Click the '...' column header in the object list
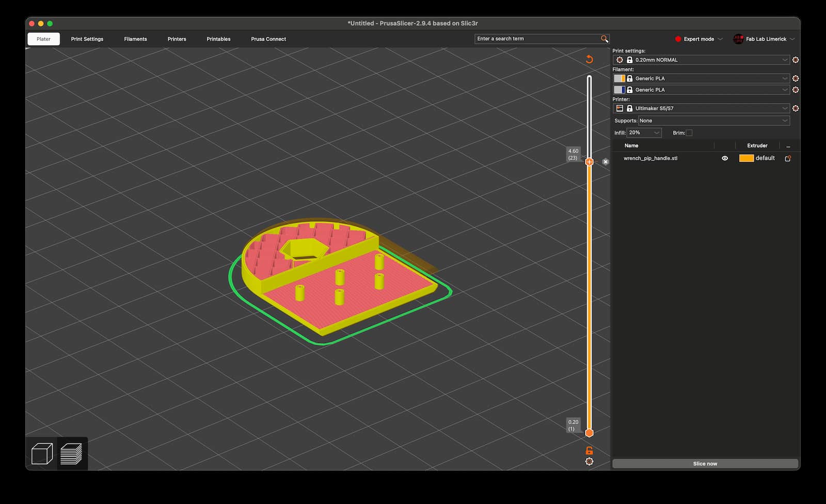 788,146
